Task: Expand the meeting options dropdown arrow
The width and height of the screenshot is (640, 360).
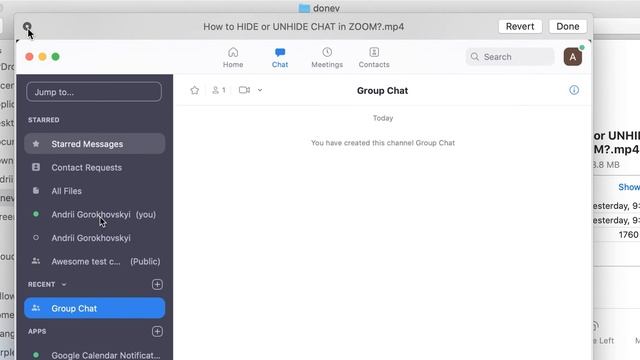Action: click(260, 90)
